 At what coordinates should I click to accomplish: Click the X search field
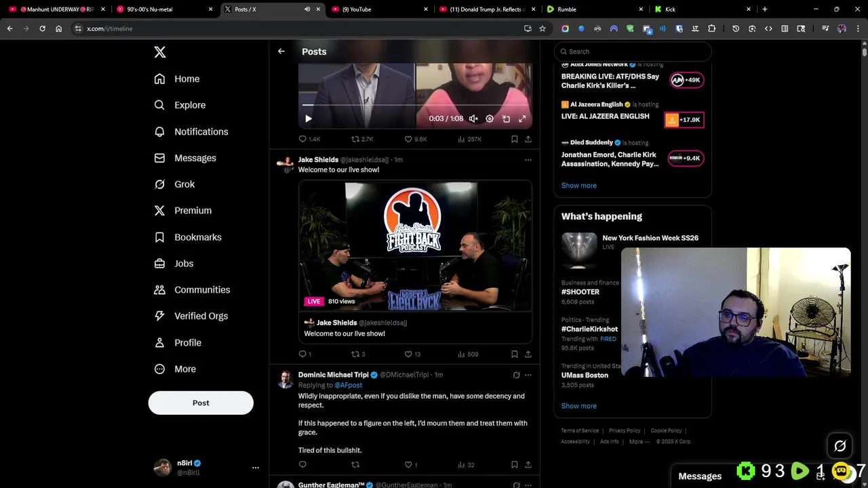pos(633,52)
